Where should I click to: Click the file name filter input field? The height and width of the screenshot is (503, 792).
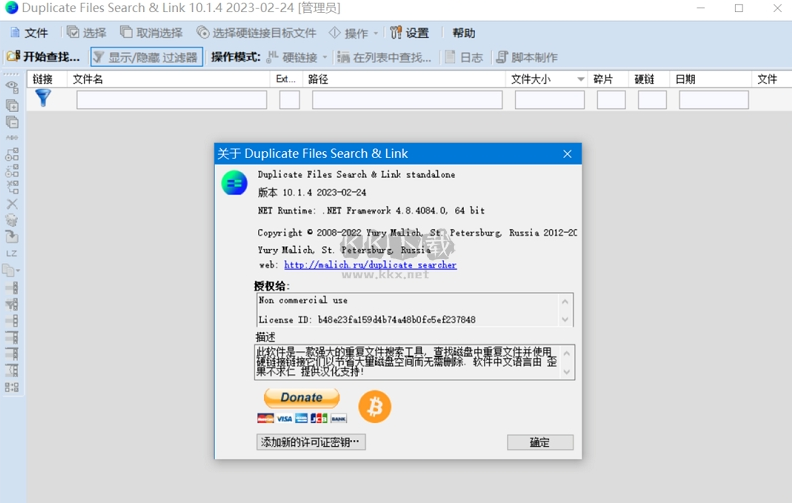171,100
